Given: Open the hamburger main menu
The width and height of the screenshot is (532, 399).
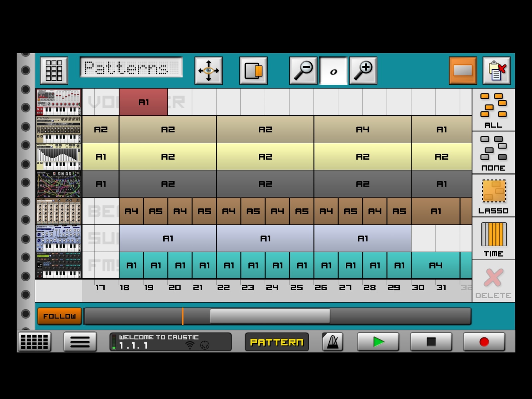Looking at the screenshot, I should (x=80, y=342).
